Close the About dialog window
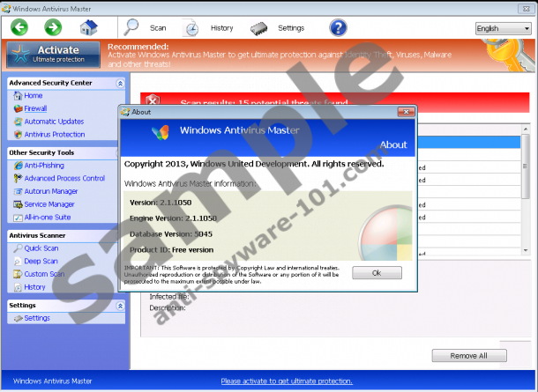Image resolution: width=538 pixels, height=392 pixels. pos(405,113)
